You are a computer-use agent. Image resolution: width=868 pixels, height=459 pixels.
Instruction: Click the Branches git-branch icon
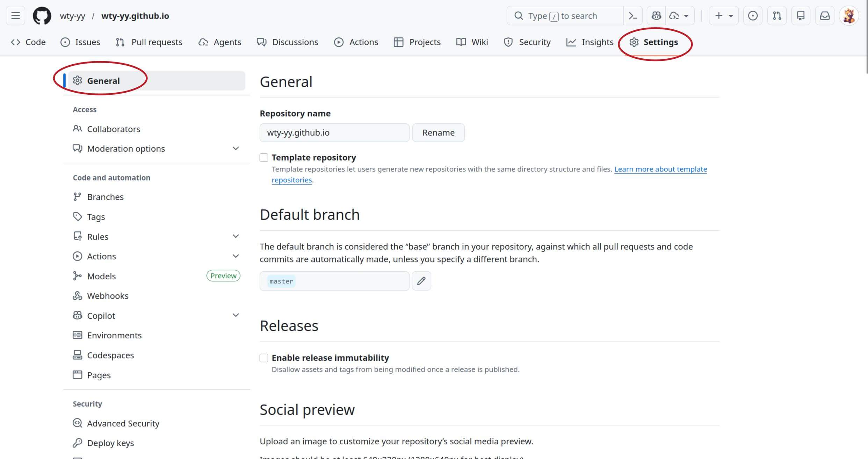[77, 197]
